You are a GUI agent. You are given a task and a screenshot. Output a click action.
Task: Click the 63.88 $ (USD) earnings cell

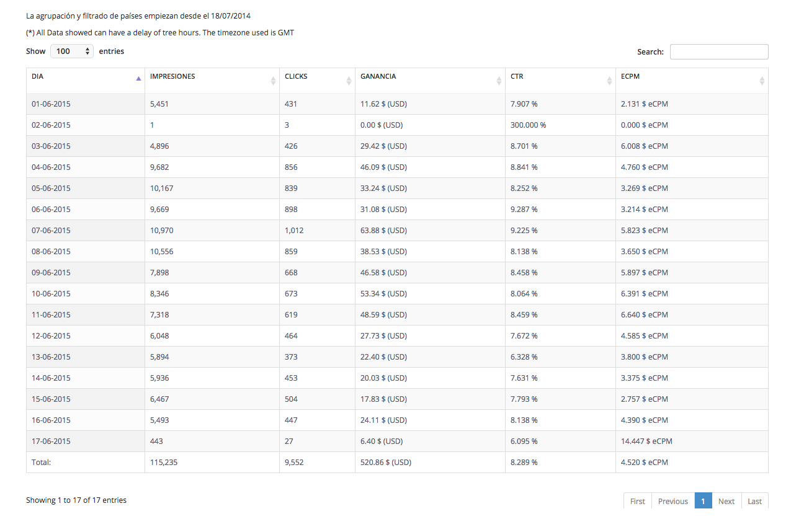point(430,231)
